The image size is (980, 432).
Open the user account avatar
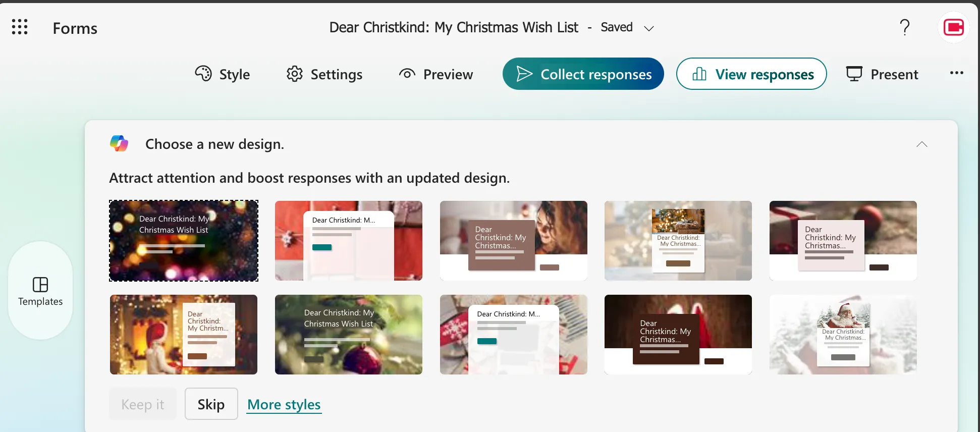point(953,27)
